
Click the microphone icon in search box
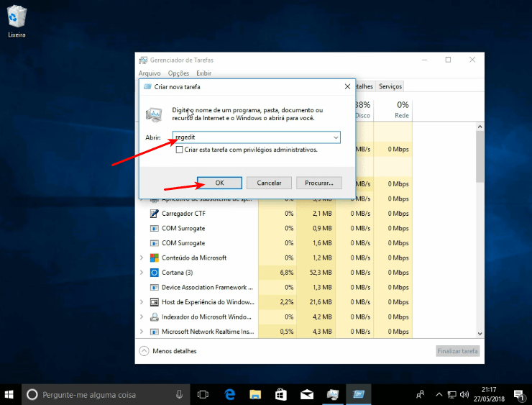coord(179,394)
